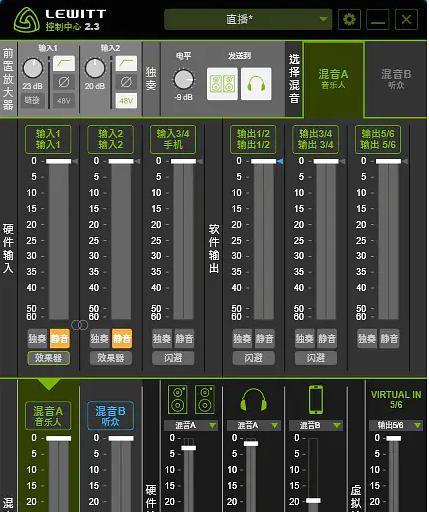
Task: Unmute the 输入1 channel via 静音
Action: coord(60,338)
